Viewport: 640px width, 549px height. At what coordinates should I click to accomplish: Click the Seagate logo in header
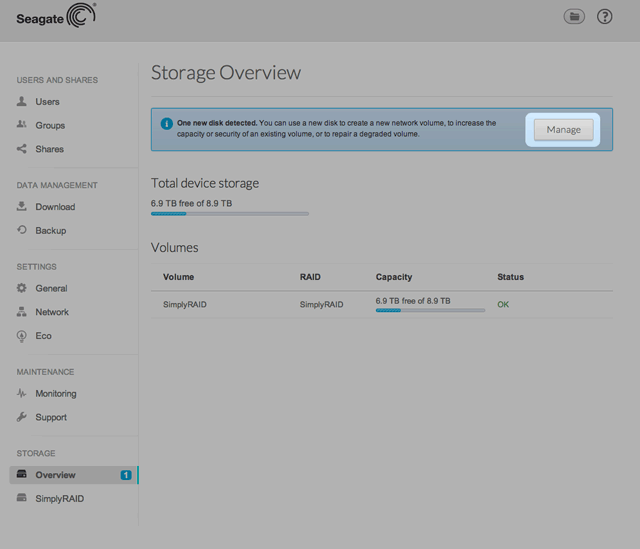56,17
